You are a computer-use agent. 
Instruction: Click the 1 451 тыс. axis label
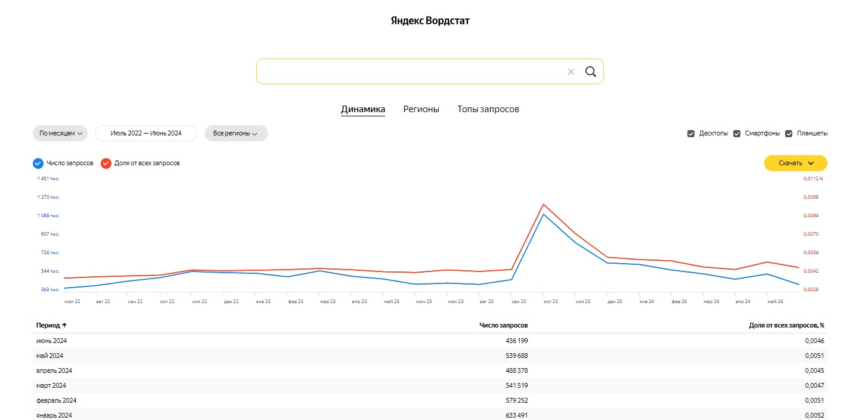coord(49,178)
